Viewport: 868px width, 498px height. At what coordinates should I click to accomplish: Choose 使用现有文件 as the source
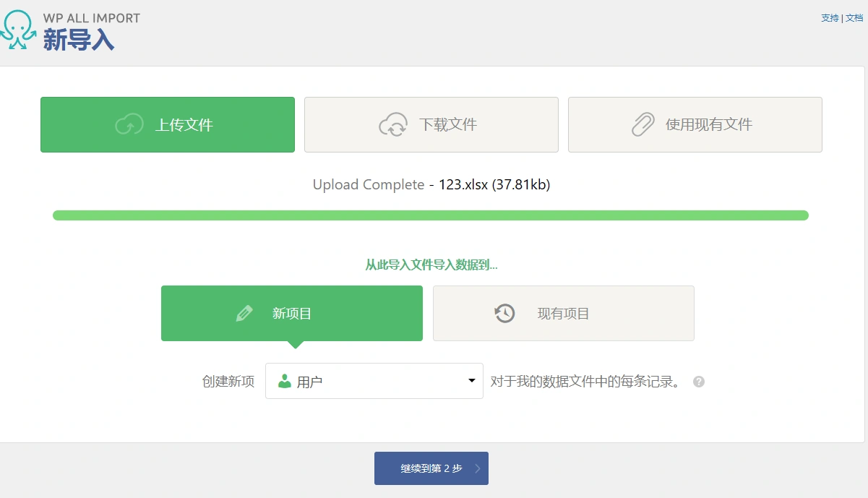[695, 124]
